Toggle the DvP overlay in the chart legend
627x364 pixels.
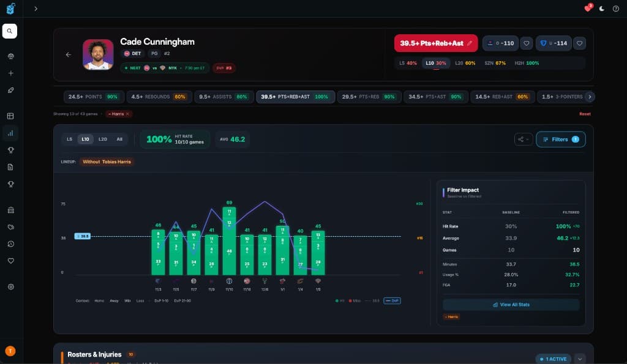click(x=392, y=300)
